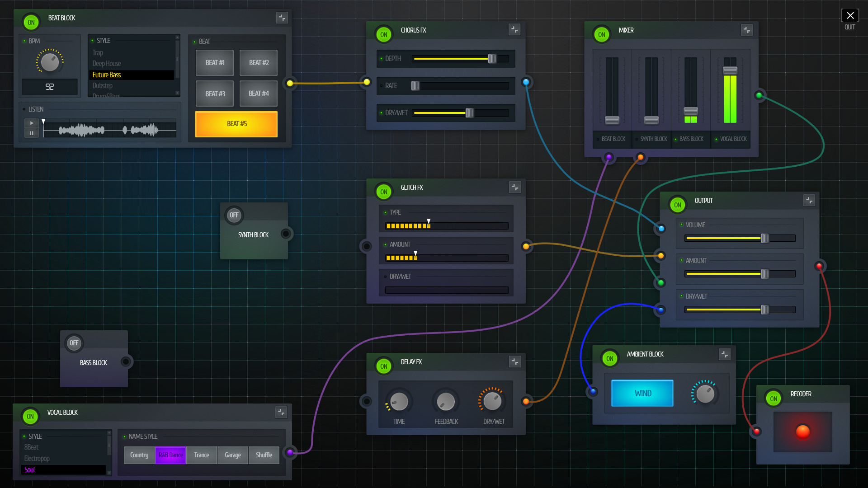
Task: Click the knob inside the Ambient Block
Action: coord(705,394)
